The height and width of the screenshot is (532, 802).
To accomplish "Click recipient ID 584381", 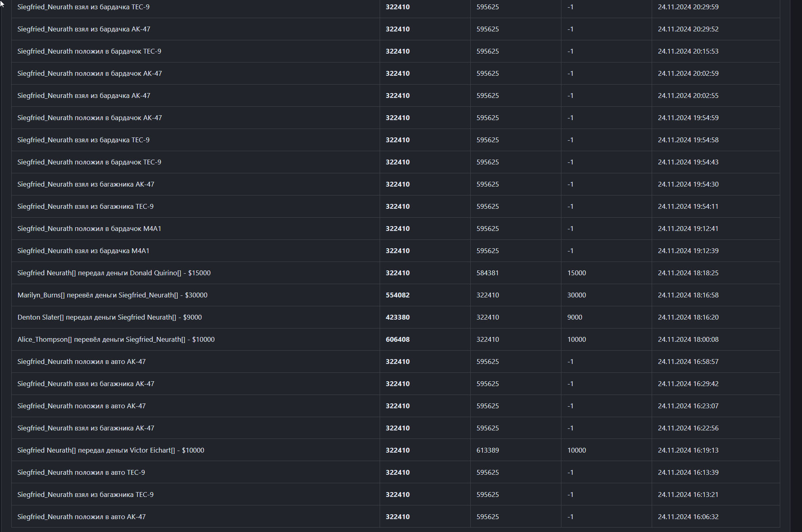I will coord(487,273).
